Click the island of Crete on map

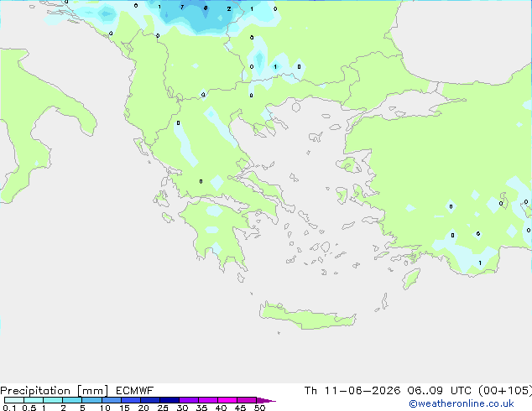[307, 315]
